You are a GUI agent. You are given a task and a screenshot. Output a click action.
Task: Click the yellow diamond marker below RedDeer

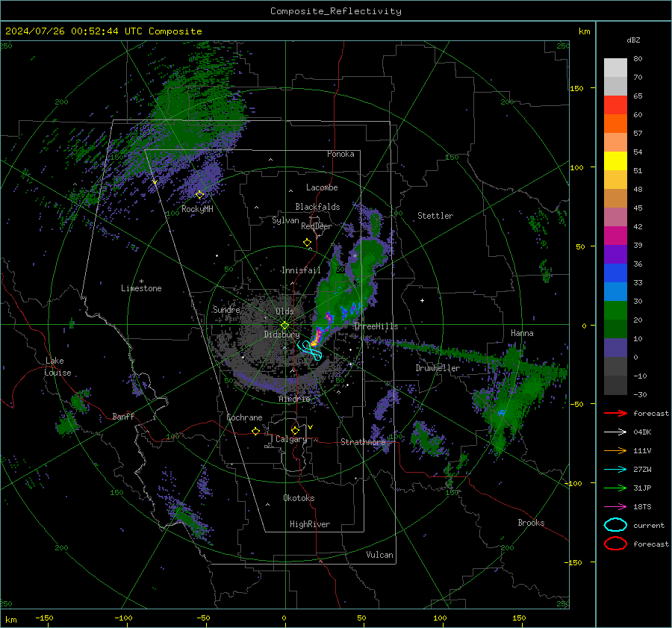click(307, 243)
